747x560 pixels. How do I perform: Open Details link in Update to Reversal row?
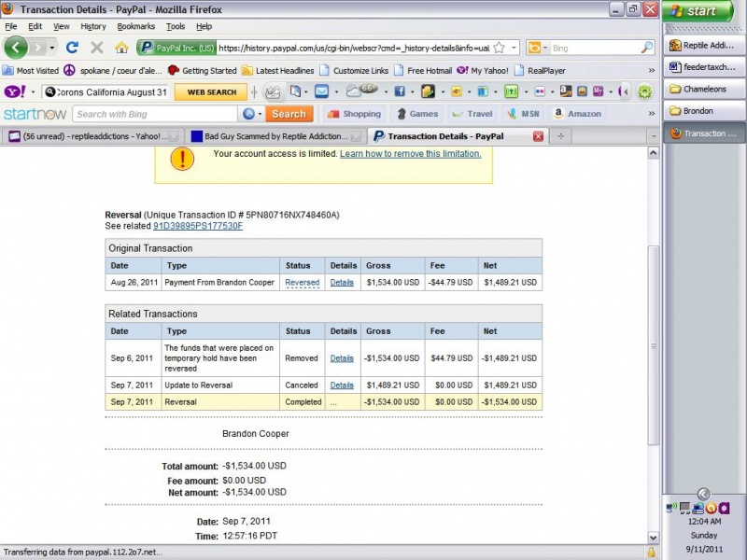tap(342, 385)
